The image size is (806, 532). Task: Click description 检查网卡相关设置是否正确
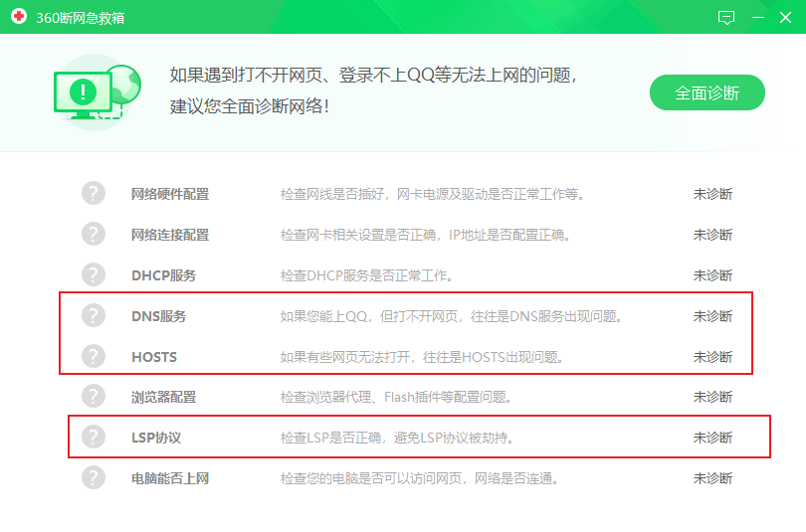425,235
